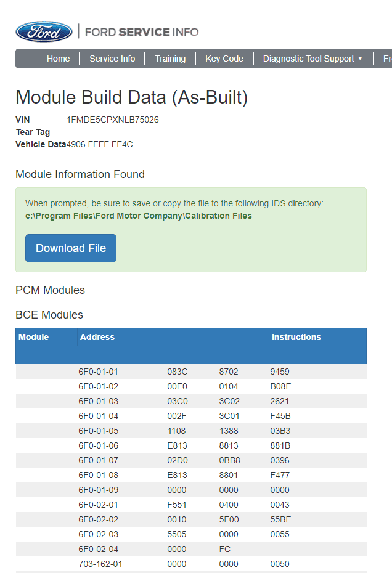Go to the Training page
Viewport: 392px width, 573px height.
170,59
